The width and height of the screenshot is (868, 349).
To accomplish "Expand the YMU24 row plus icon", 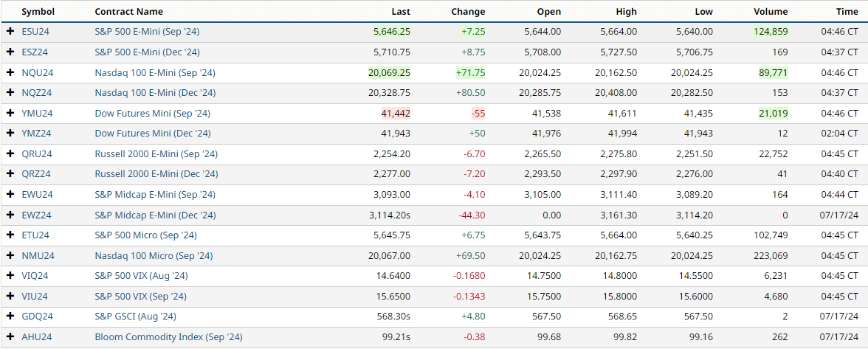I will coord(10,113).
